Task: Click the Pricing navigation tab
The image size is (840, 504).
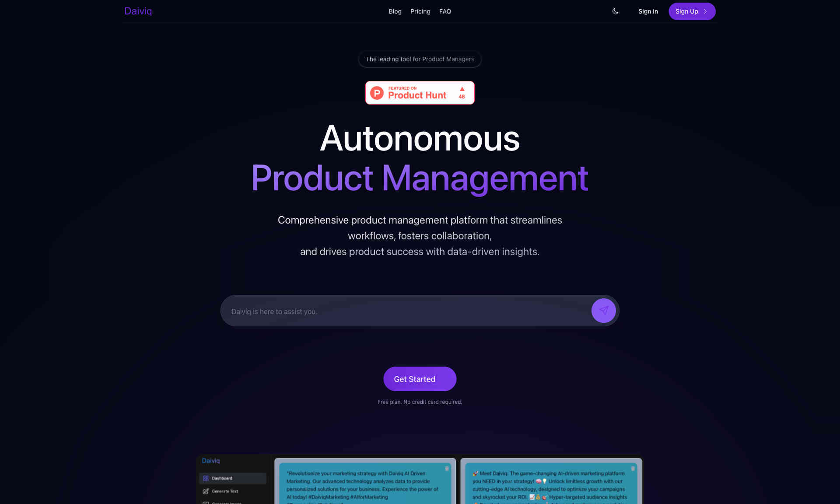Action: pyautogui.click(x=420, y=11)
